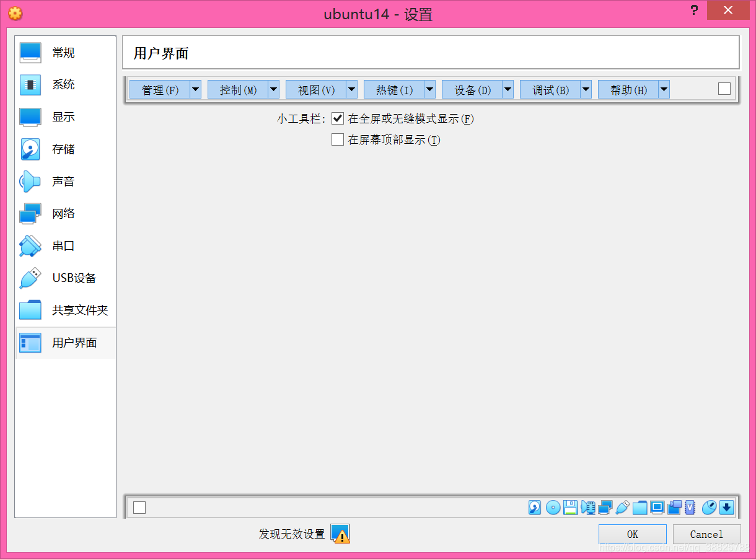The image size is (756, 559).
Task: Click the Cancel button
Action: (707, 534)
